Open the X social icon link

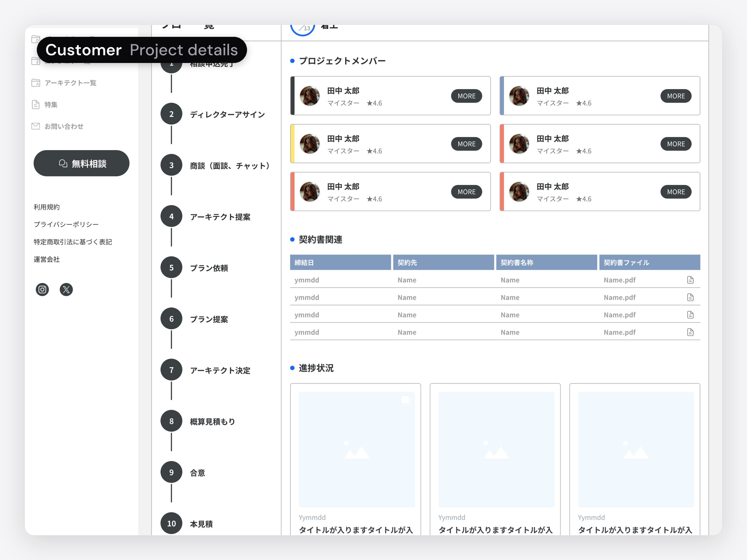coord(66,289)
